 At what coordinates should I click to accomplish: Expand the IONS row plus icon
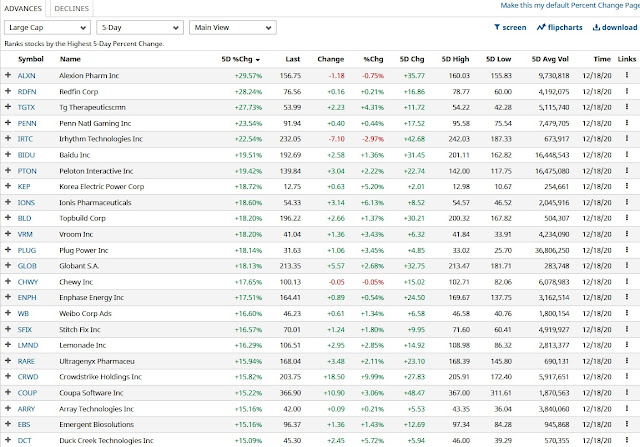tap(8, 202)
